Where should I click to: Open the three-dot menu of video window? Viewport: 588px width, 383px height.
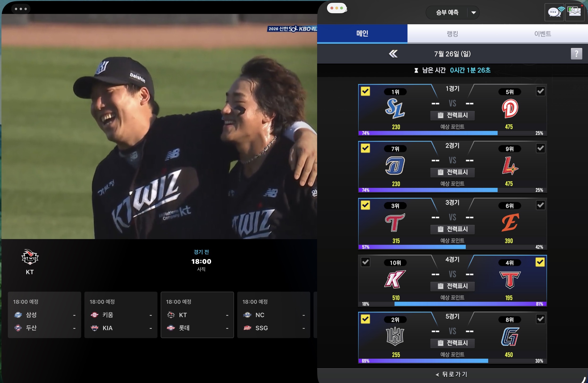point(21,9)
